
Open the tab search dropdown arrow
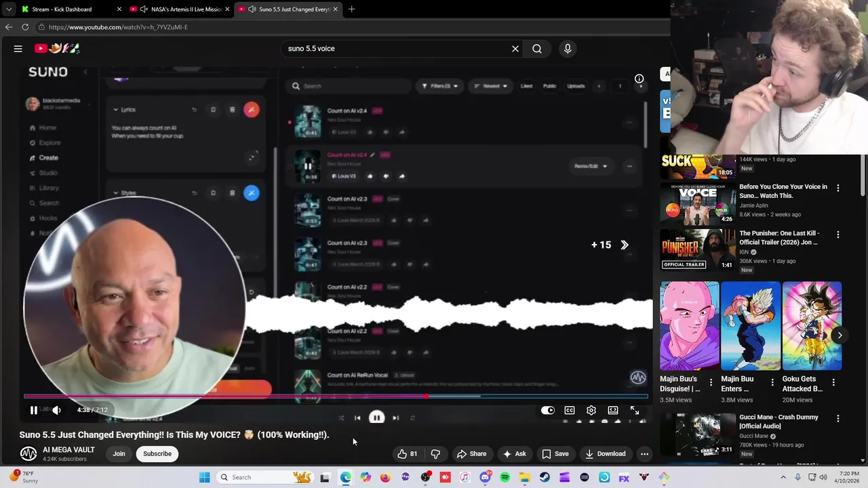coord(8,9)
